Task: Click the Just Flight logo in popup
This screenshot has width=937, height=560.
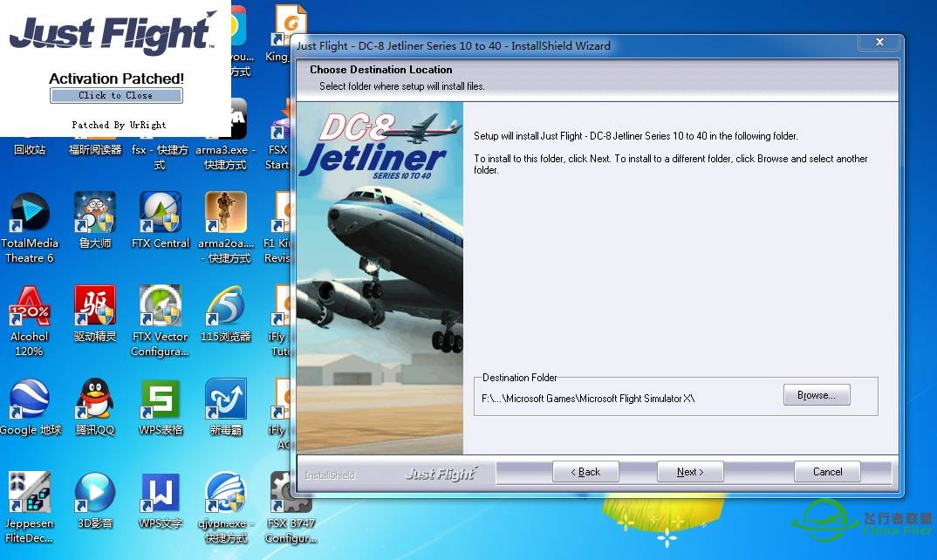Action: pos(113,33)
